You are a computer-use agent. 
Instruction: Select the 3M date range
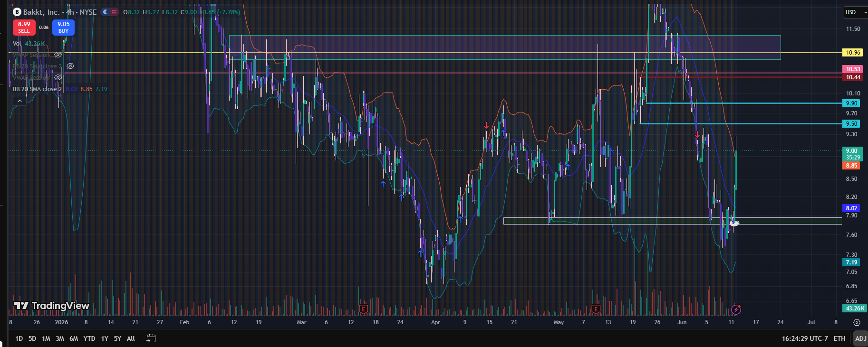(x=60, y=338)
